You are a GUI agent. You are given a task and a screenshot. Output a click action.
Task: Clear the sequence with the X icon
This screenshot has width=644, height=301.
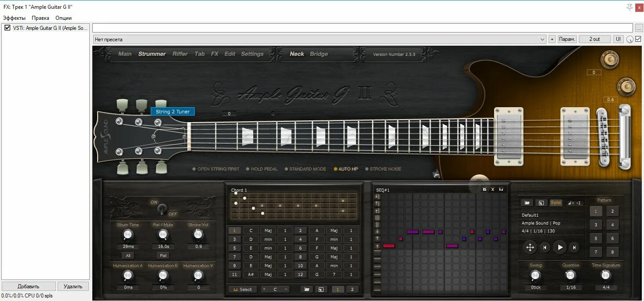(493, 189)
